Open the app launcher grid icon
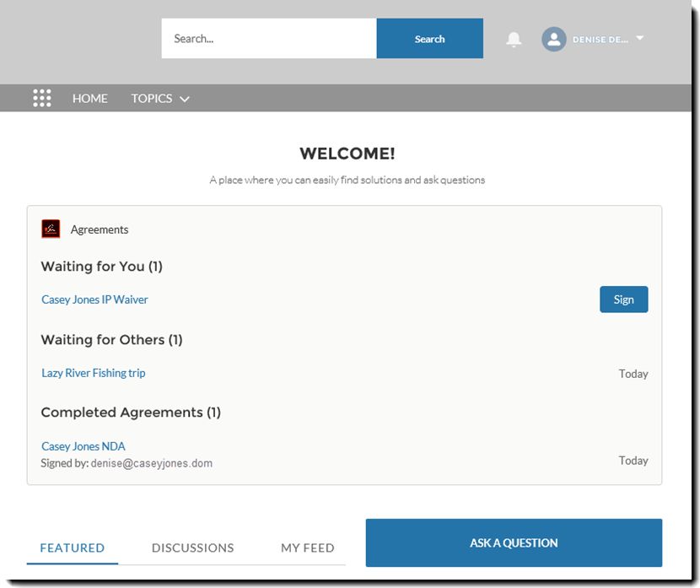 (42, 98)
